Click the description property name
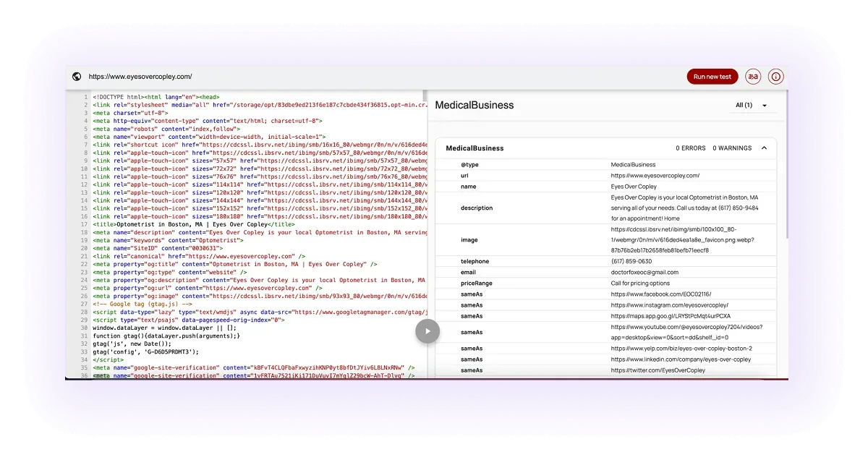This screenshot has width=868, height=460. (x=477, y=208)
